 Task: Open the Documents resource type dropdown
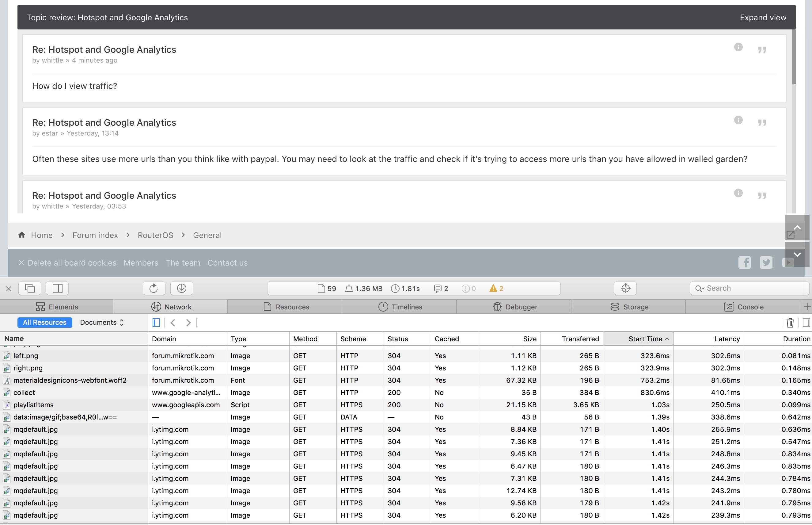(x=101, y=322)
